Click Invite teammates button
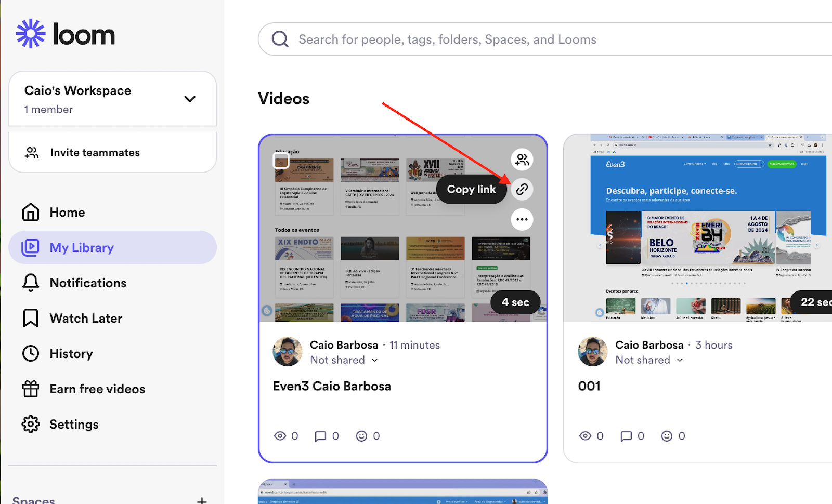Viewport: 832px width, 504px height. 113,152
